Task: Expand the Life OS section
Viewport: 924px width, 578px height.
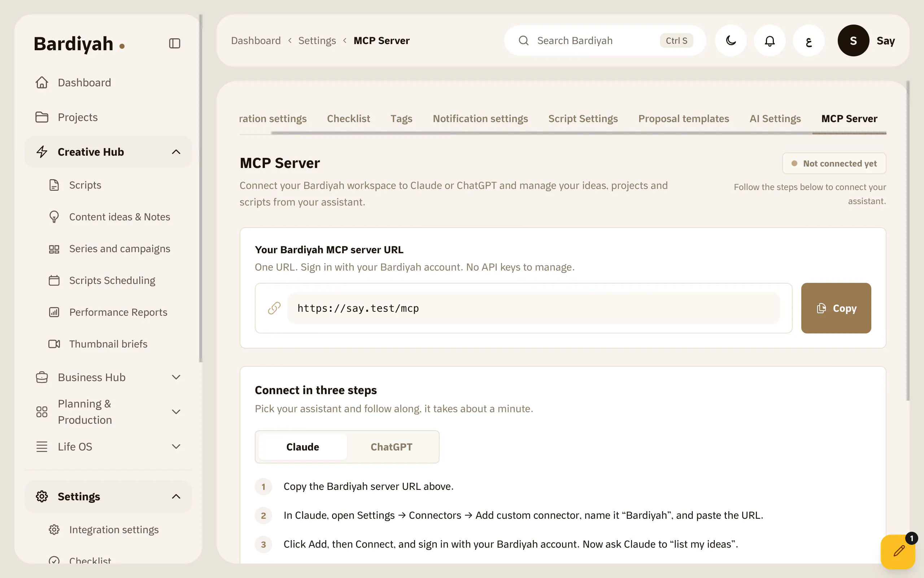Action: coord(176,447)
